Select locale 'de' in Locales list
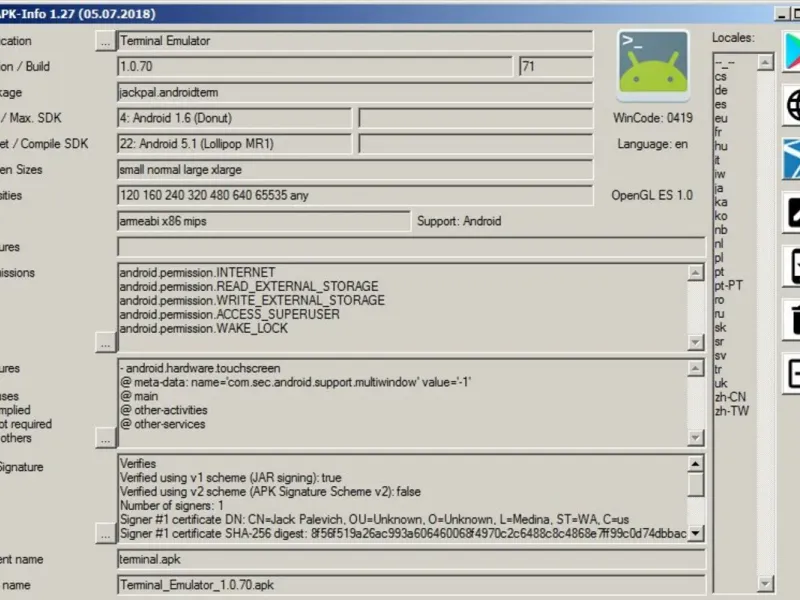 pos(721,90)
